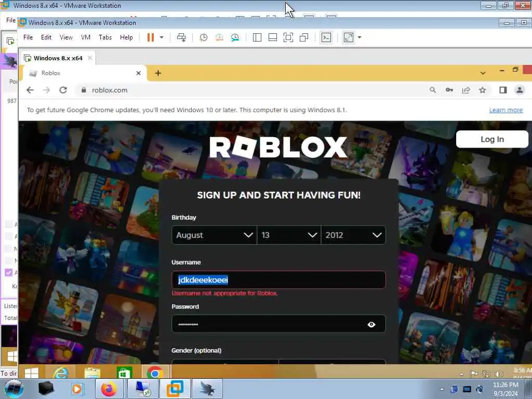Go back in Chrome
This screenshot has width=532, height=399.
(30, 90)
